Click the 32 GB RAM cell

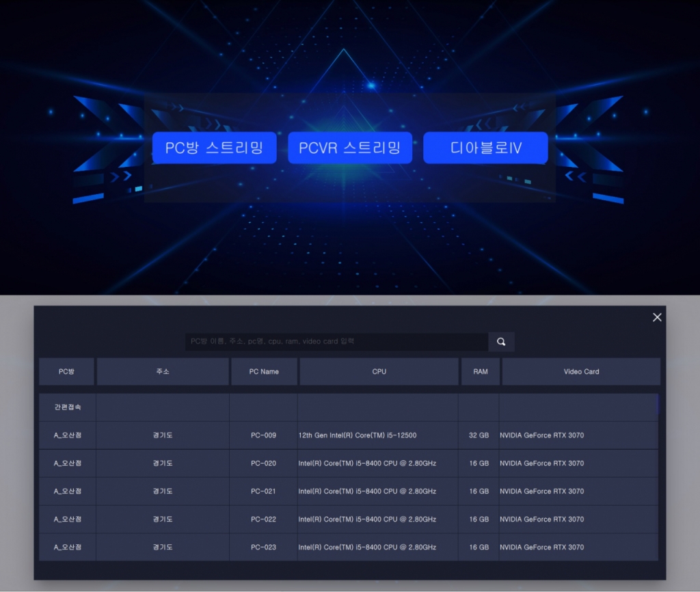pos(479,435)
